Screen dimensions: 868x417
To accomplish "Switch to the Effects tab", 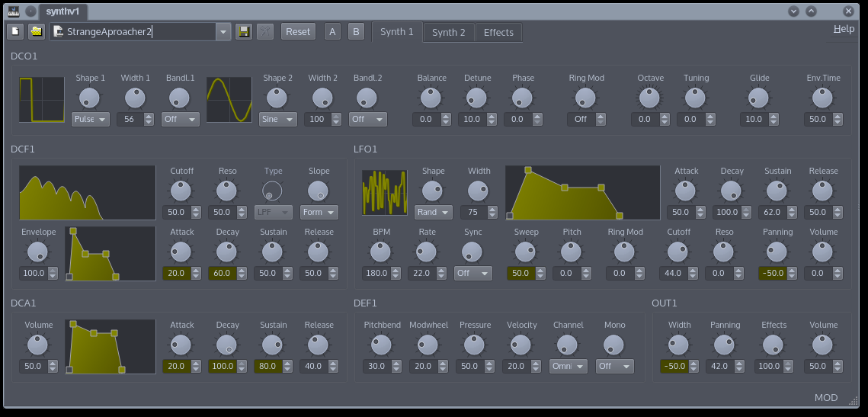I will tap(498, 32).
